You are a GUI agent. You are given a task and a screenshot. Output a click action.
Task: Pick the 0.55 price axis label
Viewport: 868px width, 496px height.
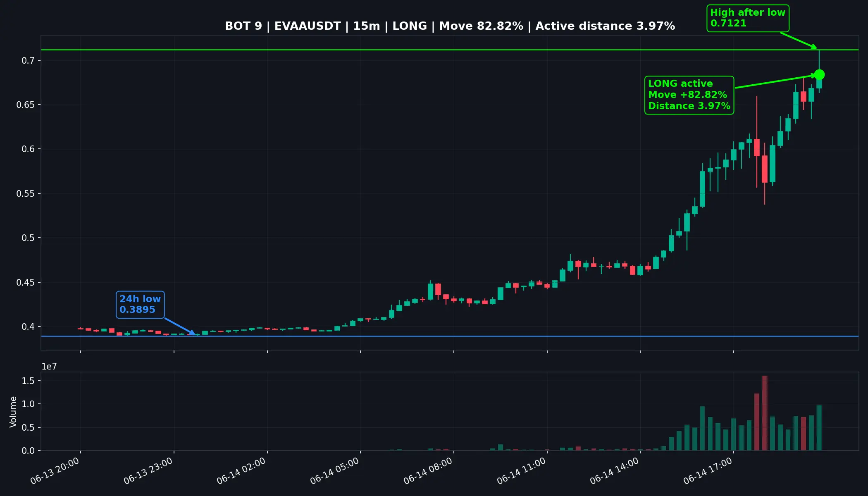(x=26, y=194)
